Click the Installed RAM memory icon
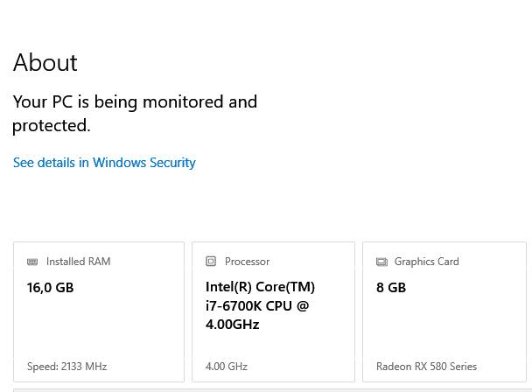The width and height of the screenshot is (532, 392). [x=32, y=262]
